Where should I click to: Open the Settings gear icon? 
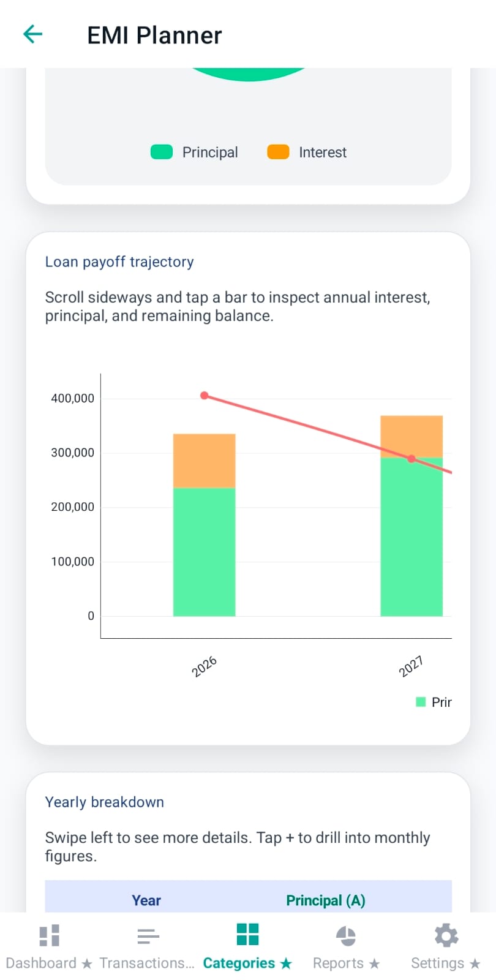tap(446, 935)
